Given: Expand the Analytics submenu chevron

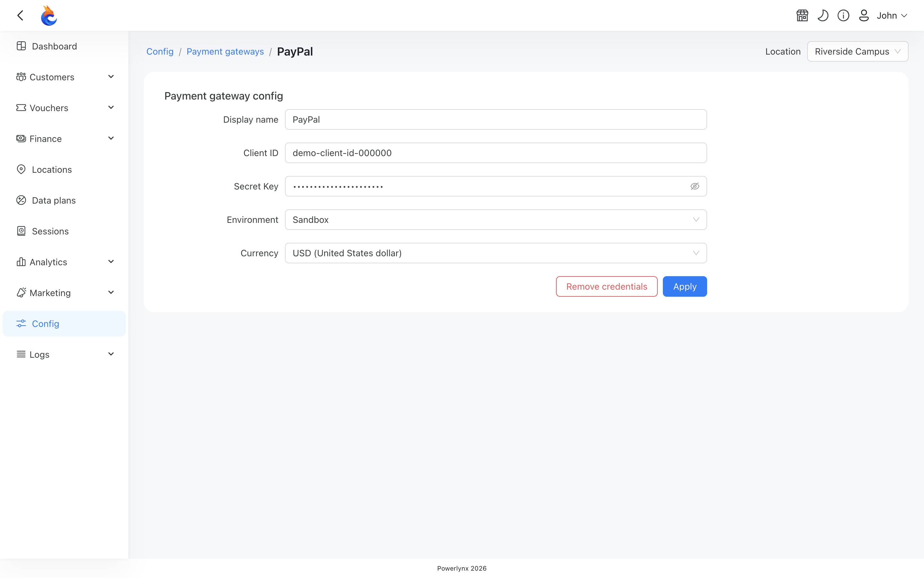Looking at the screenshot, I should (x=111, y=262).
